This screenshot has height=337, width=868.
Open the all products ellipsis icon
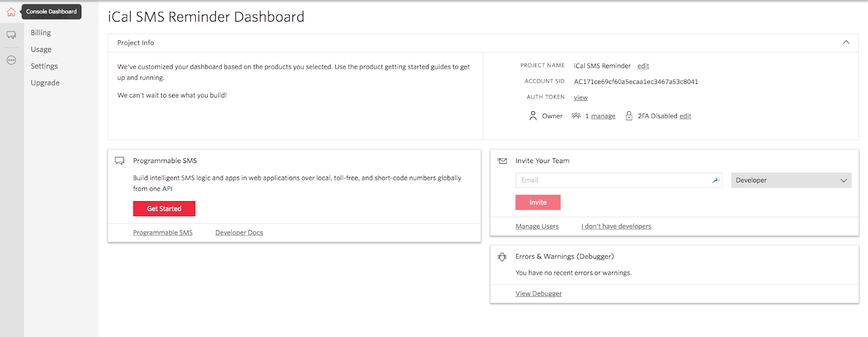[x=11, y=60]
